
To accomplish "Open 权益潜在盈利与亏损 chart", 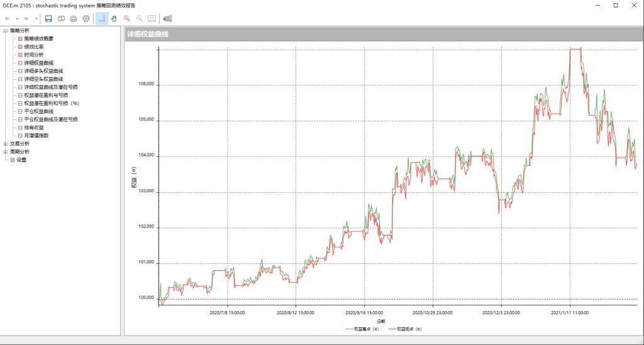I will [x=46, y=95].
